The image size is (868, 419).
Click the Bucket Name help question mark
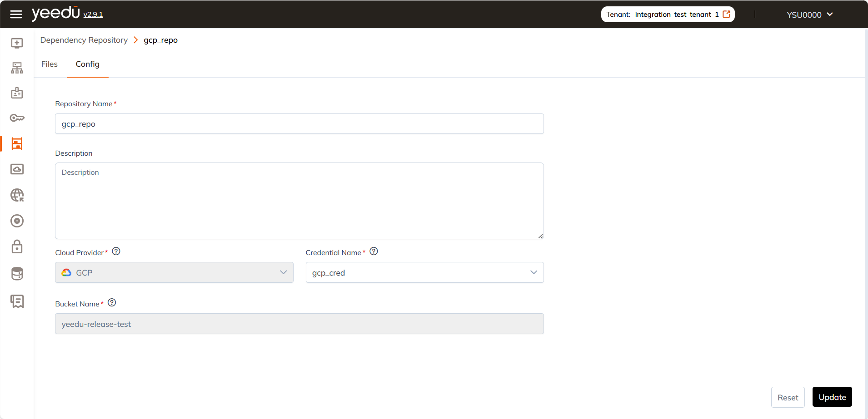click(112, 302)
